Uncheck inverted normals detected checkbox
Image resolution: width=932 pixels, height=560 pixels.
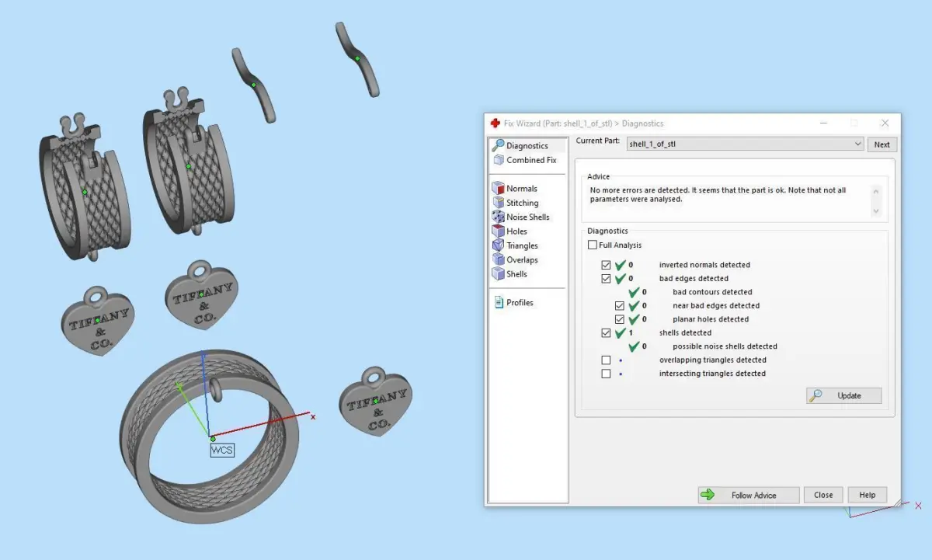(x=607, y=265)
